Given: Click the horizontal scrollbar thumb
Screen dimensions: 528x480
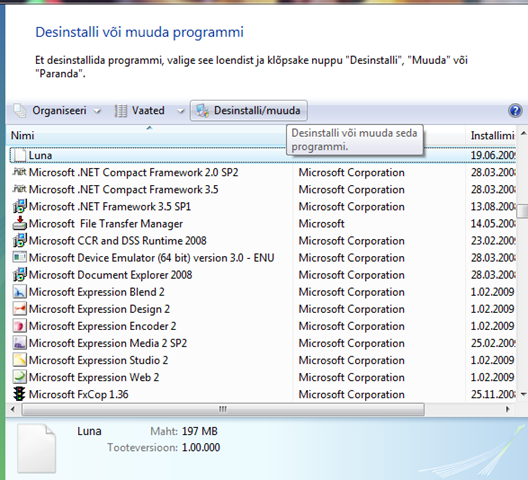Looking at the screenshot, I should [x=223, y=409].
